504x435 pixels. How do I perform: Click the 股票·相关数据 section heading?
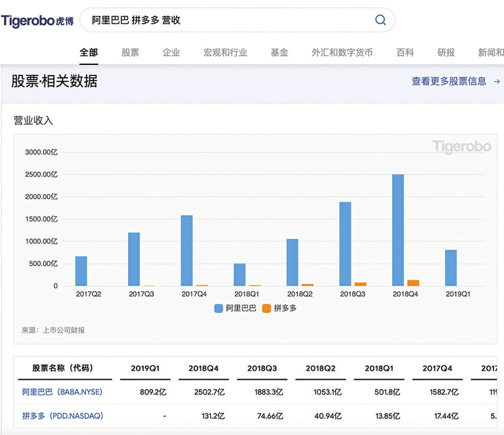point(54,81)
